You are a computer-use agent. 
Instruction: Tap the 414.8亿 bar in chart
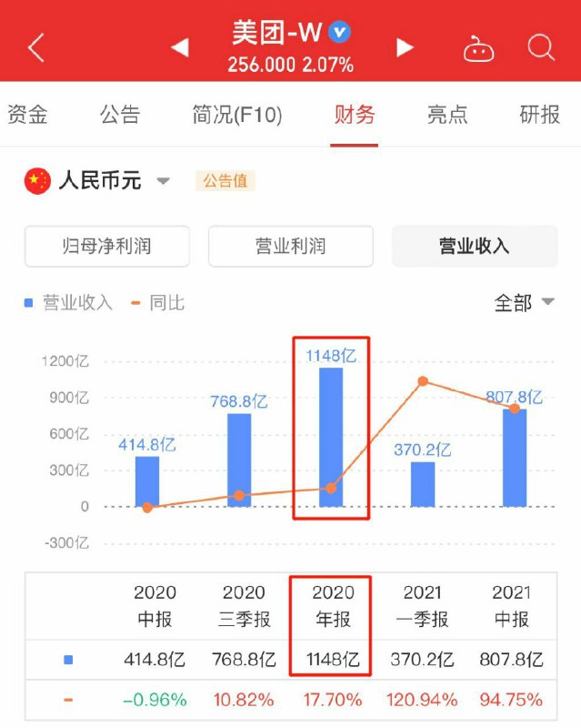click(x=147, y=481)
